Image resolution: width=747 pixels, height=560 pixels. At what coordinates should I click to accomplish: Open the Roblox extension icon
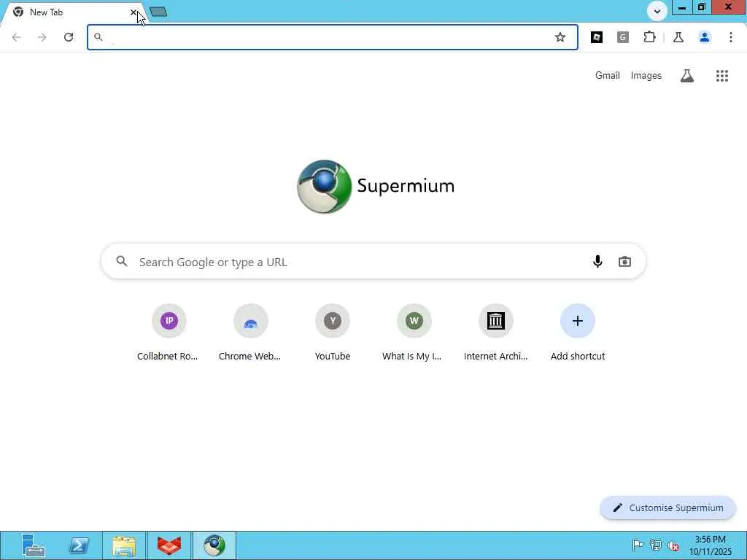(x=597, y=37)
